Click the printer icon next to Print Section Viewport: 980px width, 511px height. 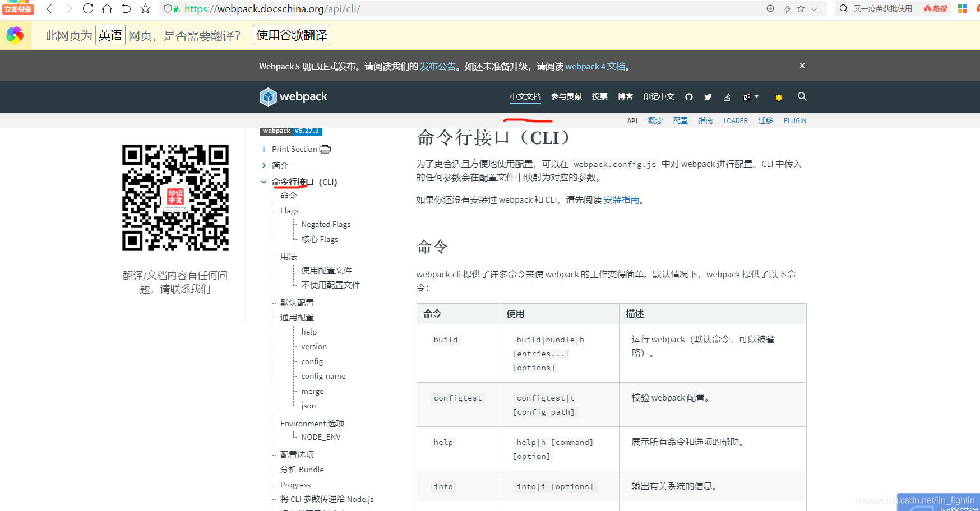[x=325, y=149]
